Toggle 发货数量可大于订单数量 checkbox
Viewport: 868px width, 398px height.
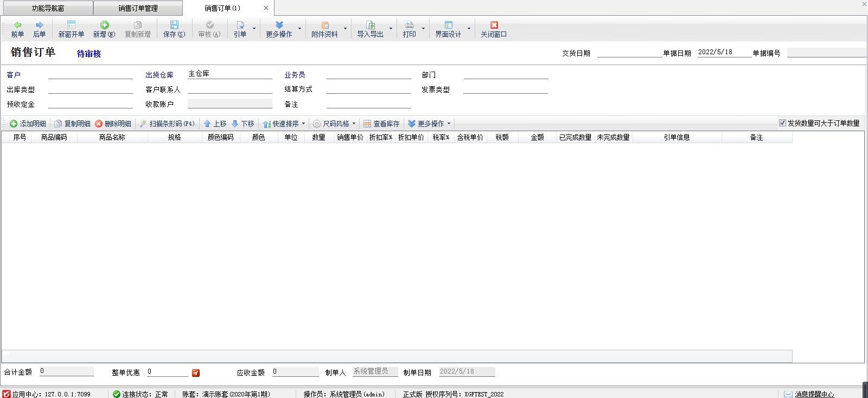(782, 123)
